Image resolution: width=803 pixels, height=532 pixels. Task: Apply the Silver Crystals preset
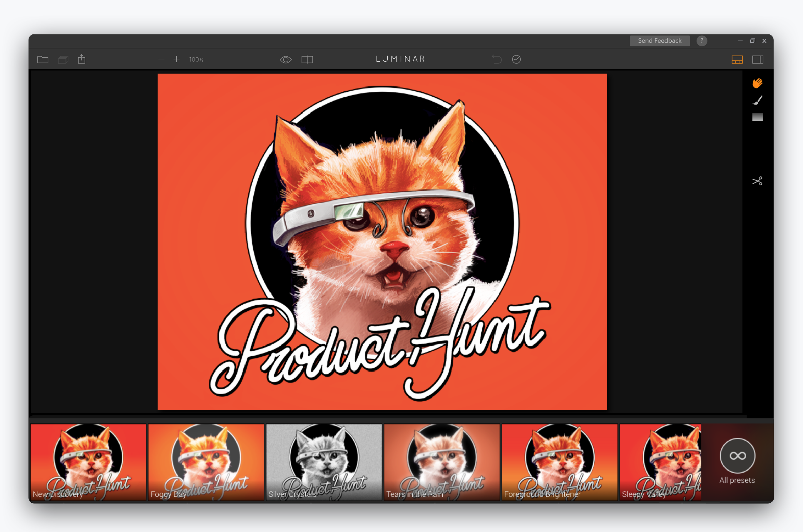point(324,462)
